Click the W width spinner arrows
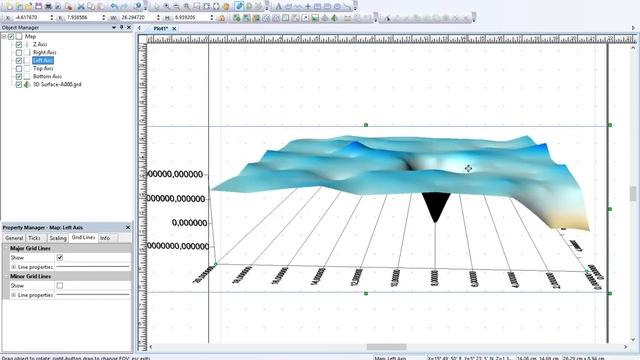The height and width of the screenshot is (360, 640). click(158, 18)
